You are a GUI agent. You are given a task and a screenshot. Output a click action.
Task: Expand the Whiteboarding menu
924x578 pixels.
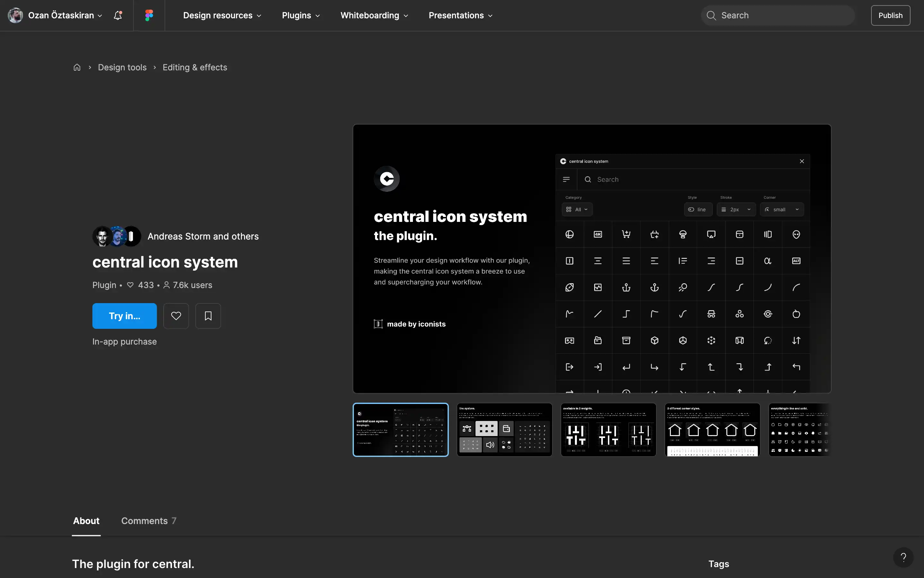click(x=374, y=15)
